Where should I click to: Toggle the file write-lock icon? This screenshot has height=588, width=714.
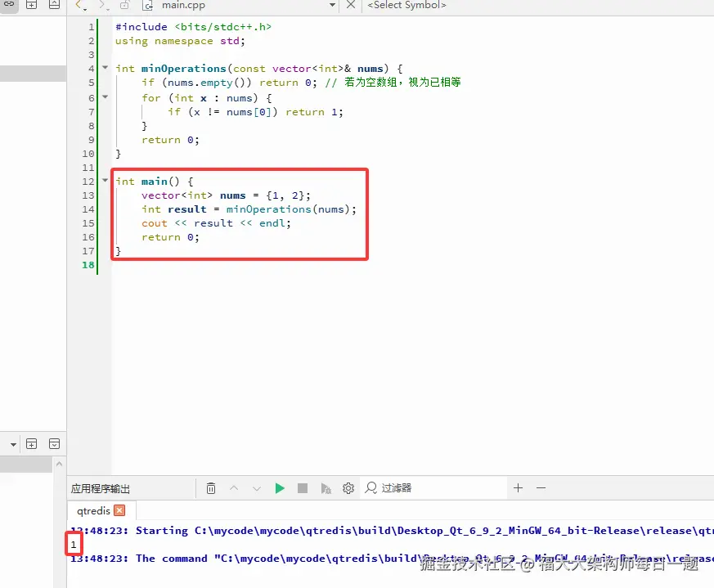click(x=124, y=5)
